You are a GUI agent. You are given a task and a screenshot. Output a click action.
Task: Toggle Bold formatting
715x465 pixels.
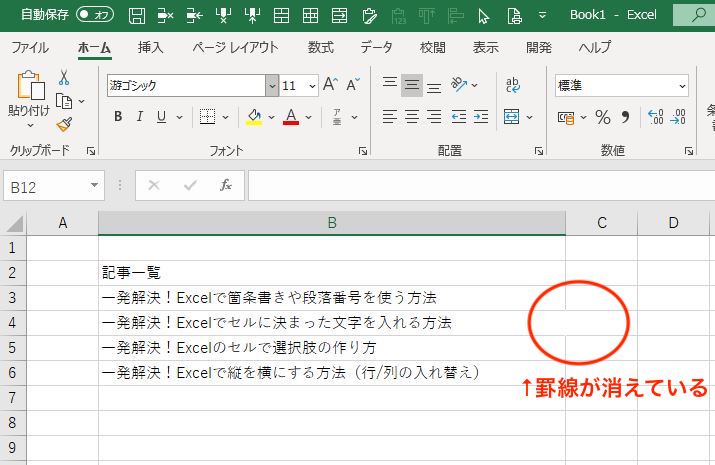coord(118,117)
